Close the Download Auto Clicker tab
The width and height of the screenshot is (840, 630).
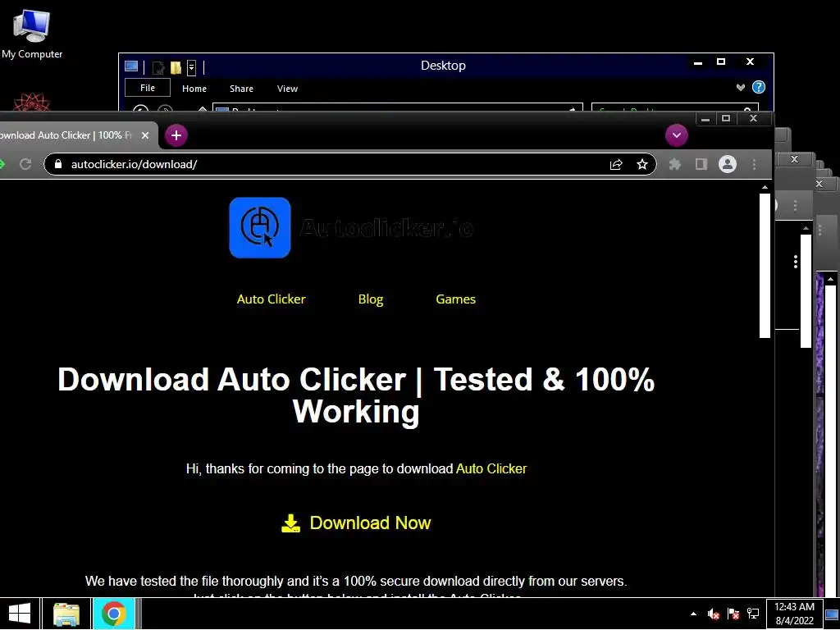coord(144,135)
